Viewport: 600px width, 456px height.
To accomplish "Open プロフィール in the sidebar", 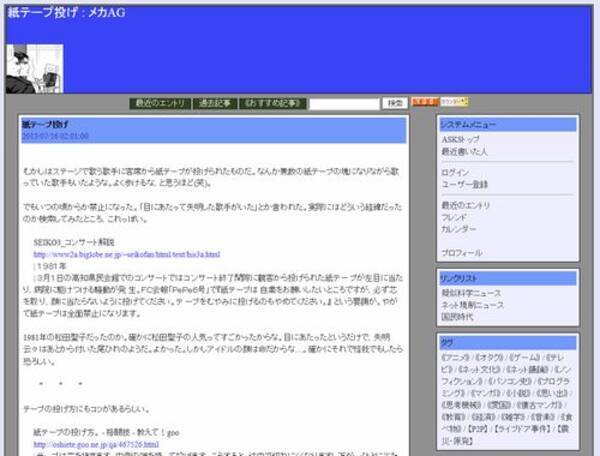I will tap(461, 253).
